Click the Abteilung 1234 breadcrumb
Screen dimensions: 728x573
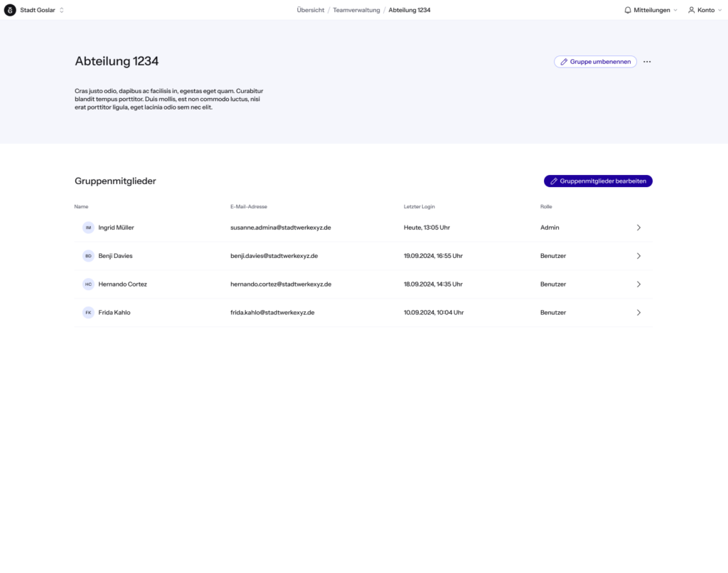(409, 10)
